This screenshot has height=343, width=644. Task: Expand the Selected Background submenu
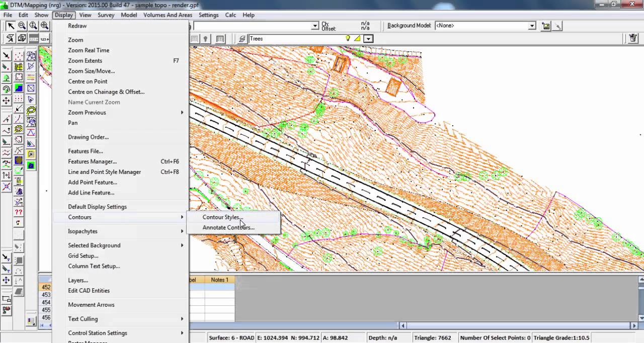point(120,245)
